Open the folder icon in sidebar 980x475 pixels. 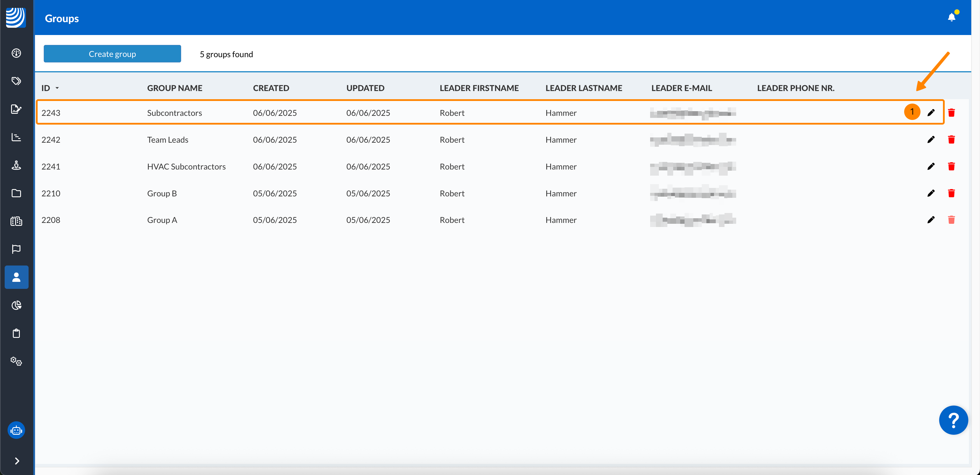(16, 193)
